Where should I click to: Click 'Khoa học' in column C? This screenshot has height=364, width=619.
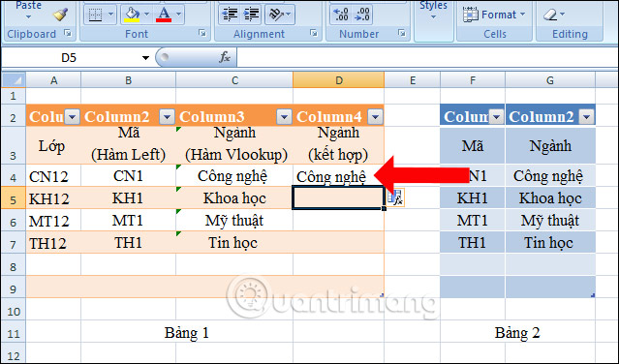click(x=234, y=198)
